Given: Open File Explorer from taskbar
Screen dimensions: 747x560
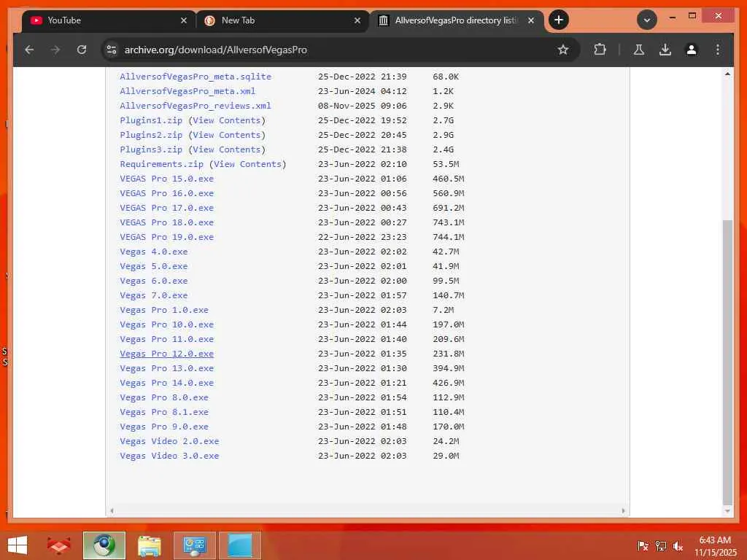Looking at the screenshot, I should [x=149, y=545].
